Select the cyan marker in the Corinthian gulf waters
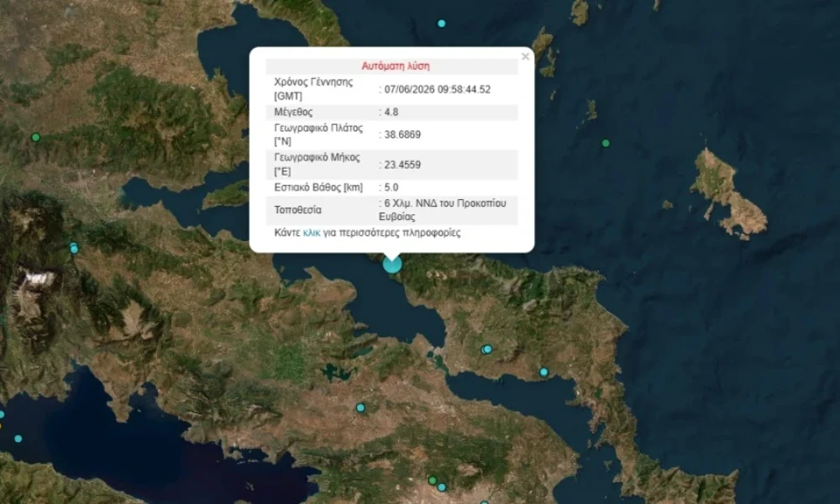Screen dimensions: 840x504 pos(18,438)
